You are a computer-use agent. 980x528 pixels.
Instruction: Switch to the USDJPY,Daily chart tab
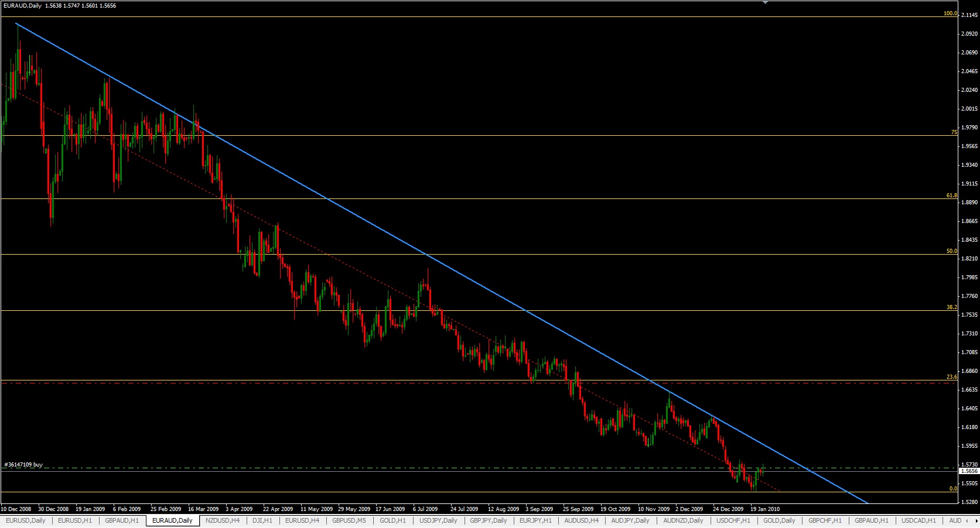point(438,520)
